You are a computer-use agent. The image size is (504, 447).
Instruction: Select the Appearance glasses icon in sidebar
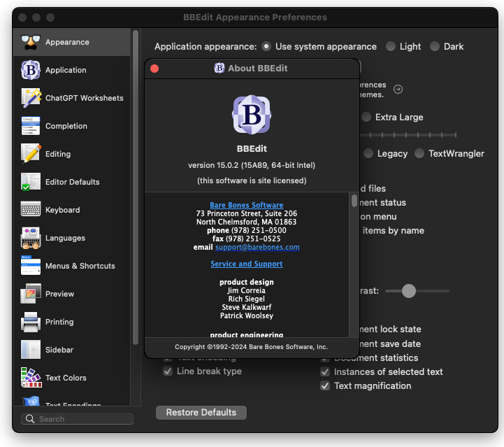point(30,42)
